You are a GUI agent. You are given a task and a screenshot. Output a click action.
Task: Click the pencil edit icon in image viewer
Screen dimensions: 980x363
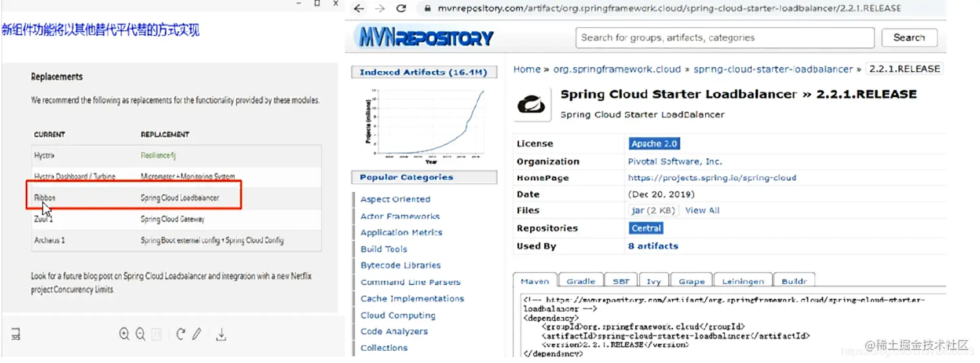coord(197,334)
